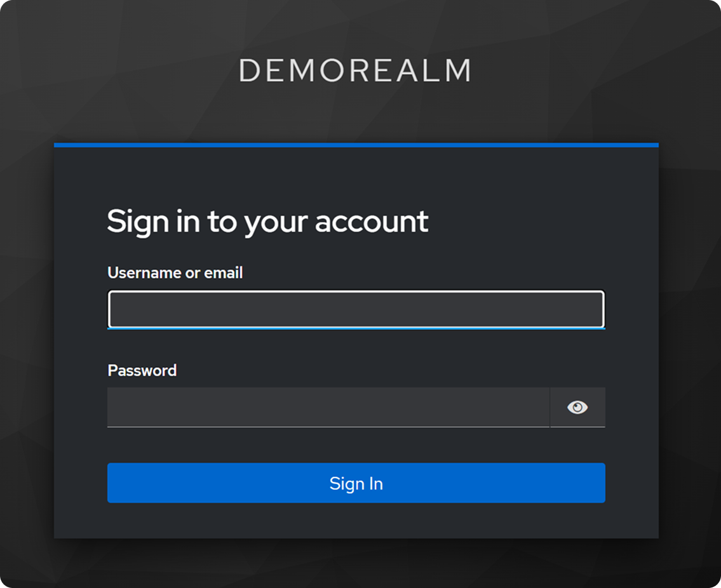Viewport: 721px width, 588px height.
Task: Click the word "email" in the username label
Action: click(223, 272)
